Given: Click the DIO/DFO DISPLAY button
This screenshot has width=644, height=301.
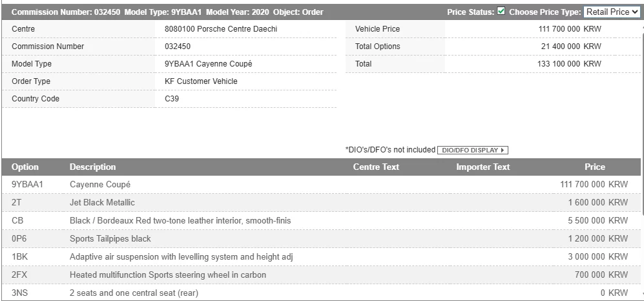Looking at the screenshot, I should pos(473,150).
